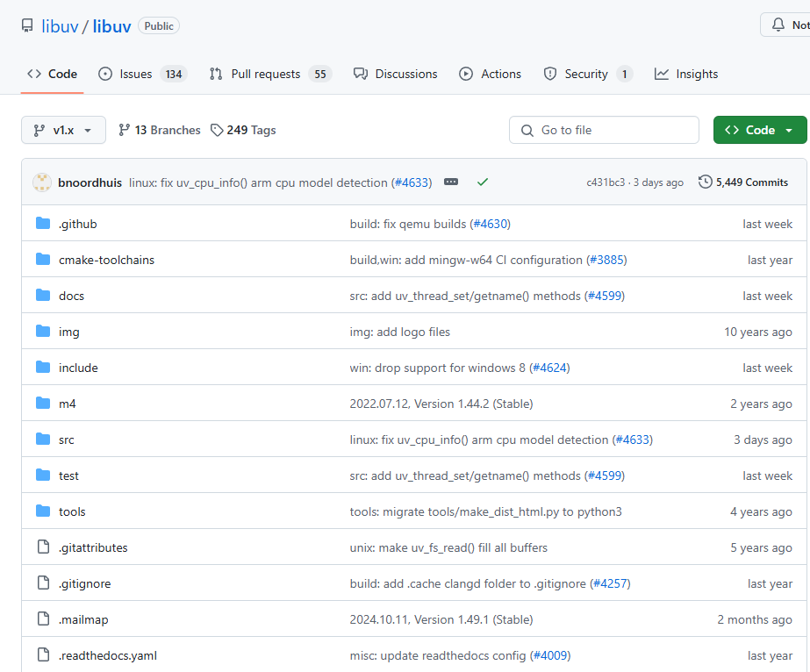Image resolution: width=810 pixels, height=672 pixels.
Task: Click the history clock icon beside Commits
Action: click(705, 182)
